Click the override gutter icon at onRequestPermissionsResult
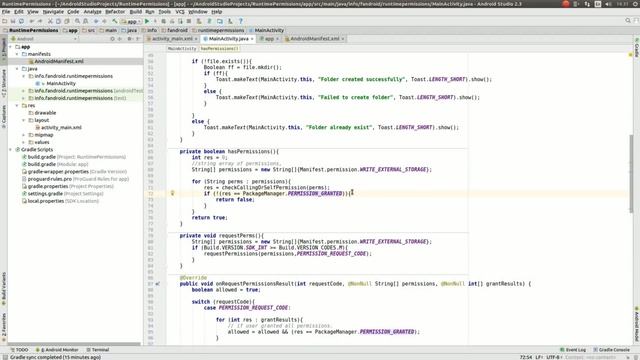The width and height of the screenshot is (640, 360). point(158,283)
